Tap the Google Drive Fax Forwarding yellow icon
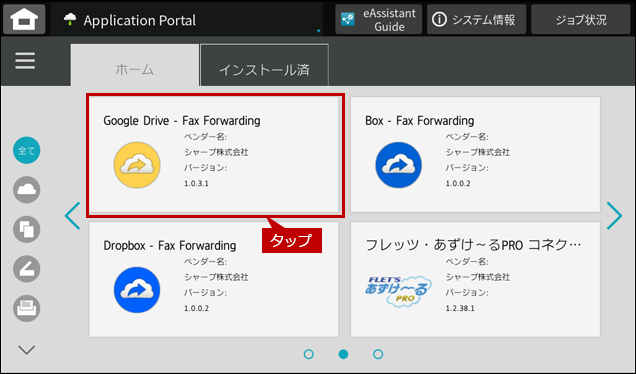Viewport: 636px width, 374px height. click(x=137, y=165)
